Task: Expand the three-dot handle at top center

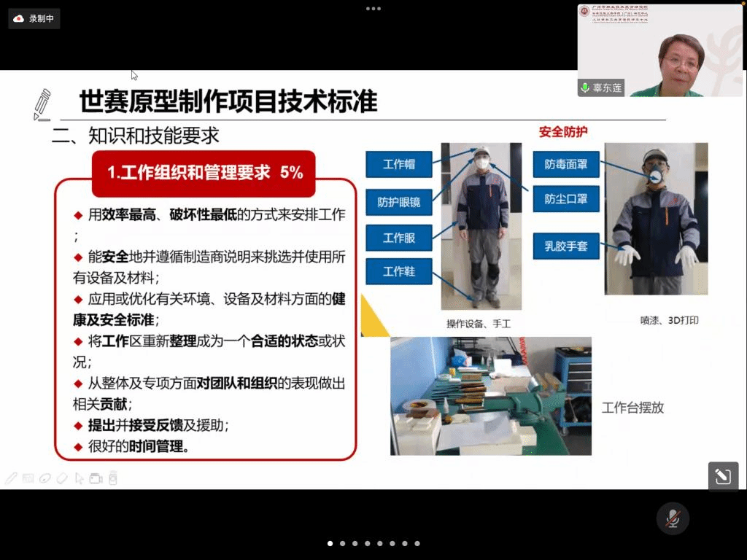Action: tap(373, 9)
